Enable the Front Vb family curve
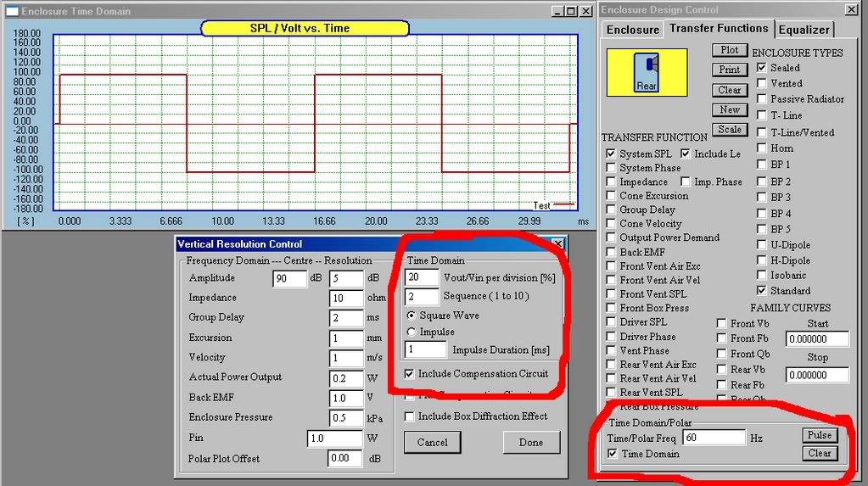This screenshot has width=868, height=486. coord(721,323)
